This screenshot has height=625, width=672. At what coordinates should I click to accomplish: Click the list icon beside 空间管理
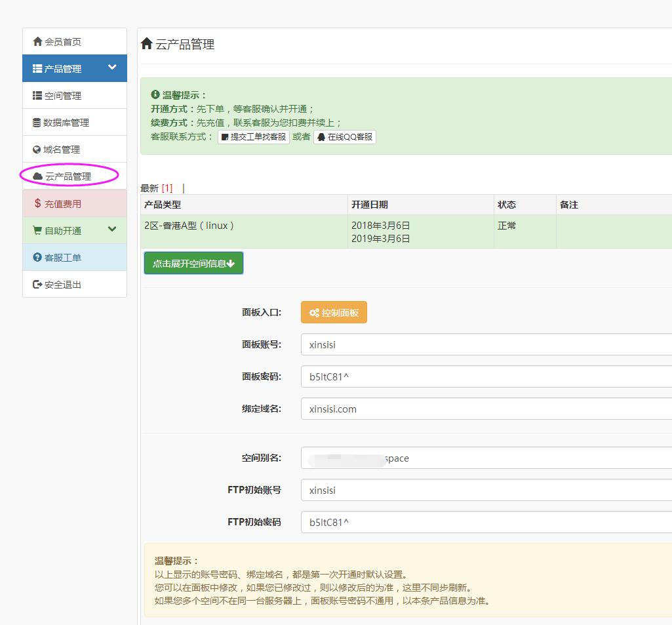(x=37, y=96)
